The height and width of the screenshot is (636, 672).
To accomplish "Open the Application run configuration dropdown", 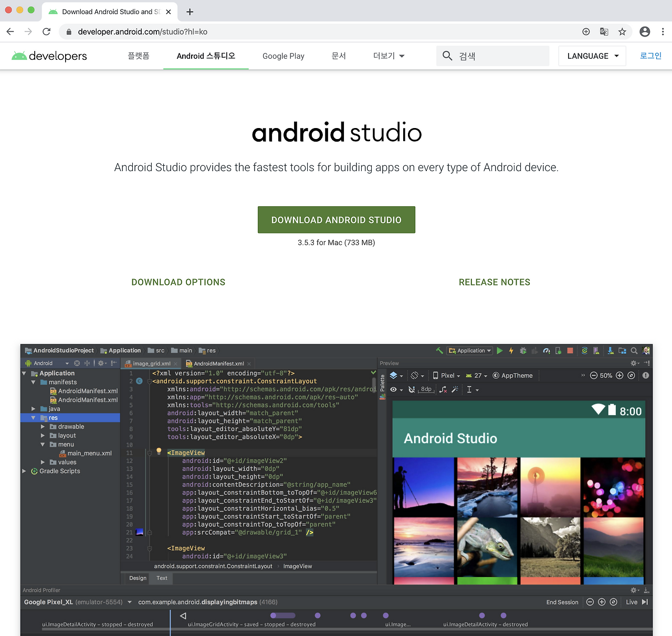I will pyautogui.click(x=470, y=351).
